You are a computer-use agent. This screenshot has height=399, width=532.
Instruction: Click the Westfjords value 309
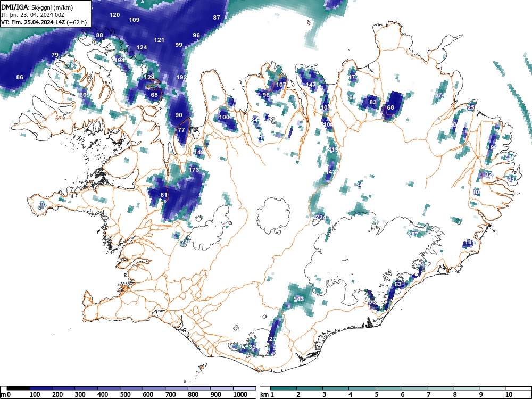[85, 95]
